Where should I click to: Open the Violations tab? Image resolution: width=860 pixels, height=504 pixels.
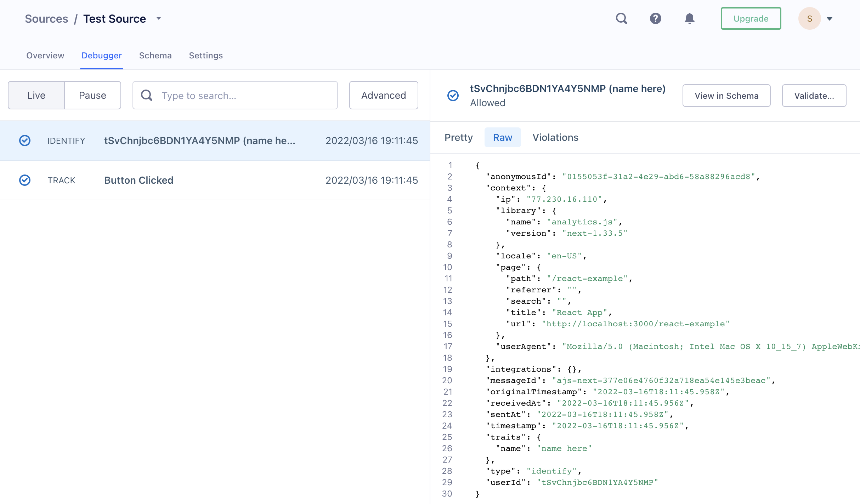[555, 137]
